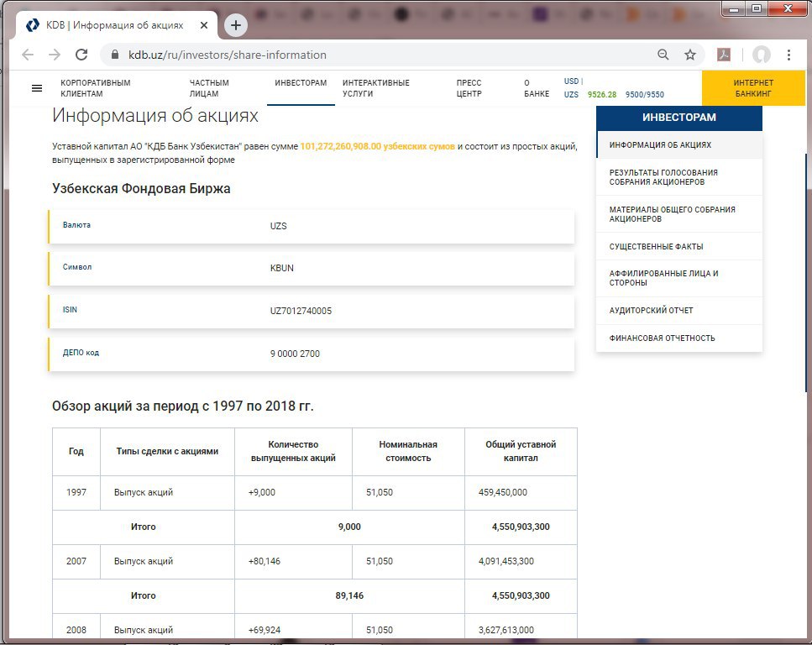Click the browser forward arrow

point(55,55)
